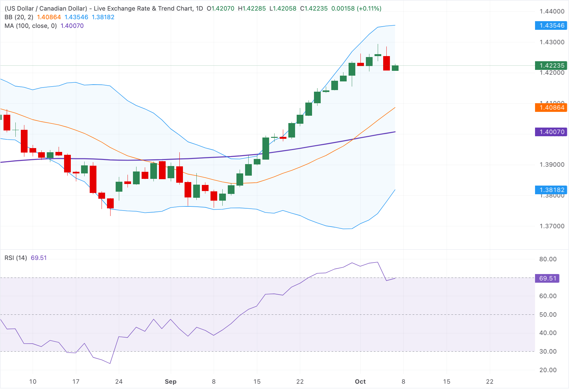Click the 17 date label left of 24

(76, 381)
